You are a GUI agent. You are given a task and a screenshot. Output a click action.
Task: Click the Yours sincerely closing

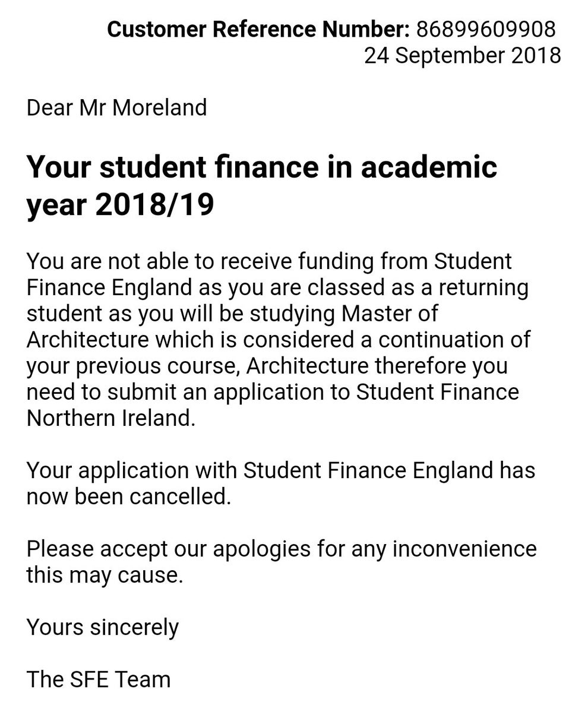point(102,627)
